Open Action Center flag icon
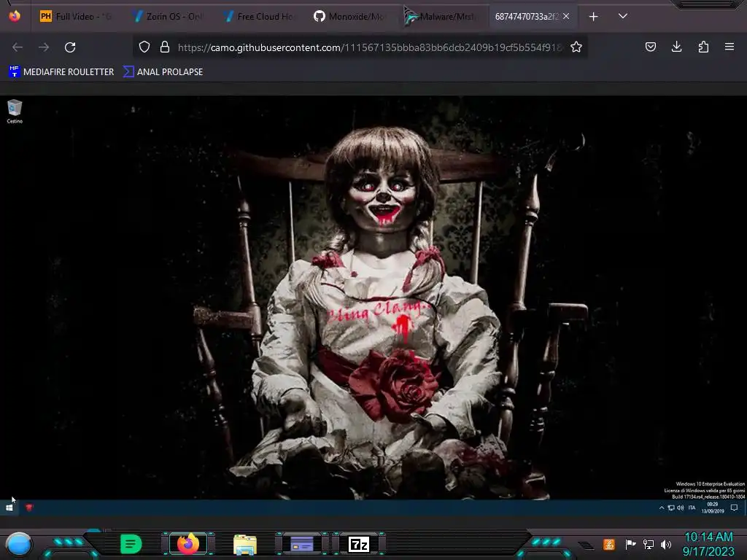Image resolution: width=747 pixels, height=560 pixels. [x=630, y=544]
